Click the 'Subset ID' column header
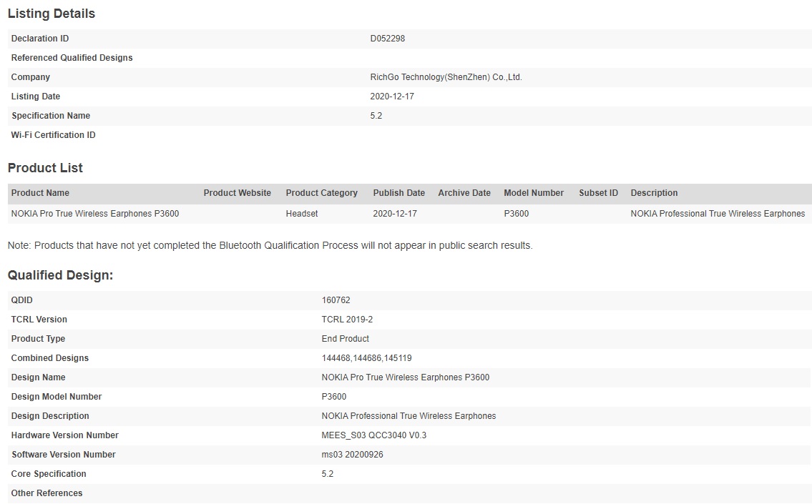The image size is (812, 504). pyautogui.click(x=598, y=193)
